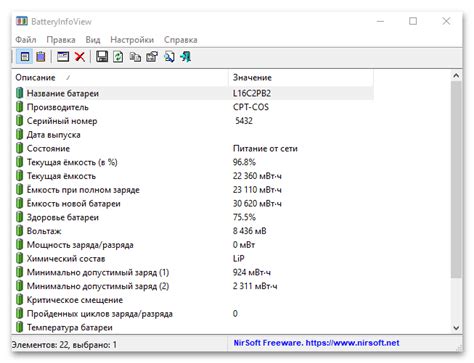The image size is (474, 363).
Task: Click battery icon beside Вольтаж
Action: tap(20, 231)
